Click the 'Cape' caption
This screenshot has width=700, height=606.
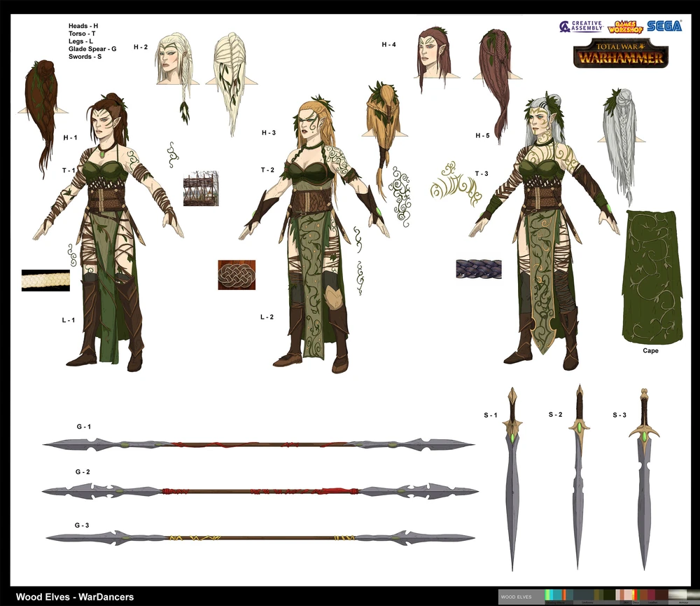click(x=650, y=351)
